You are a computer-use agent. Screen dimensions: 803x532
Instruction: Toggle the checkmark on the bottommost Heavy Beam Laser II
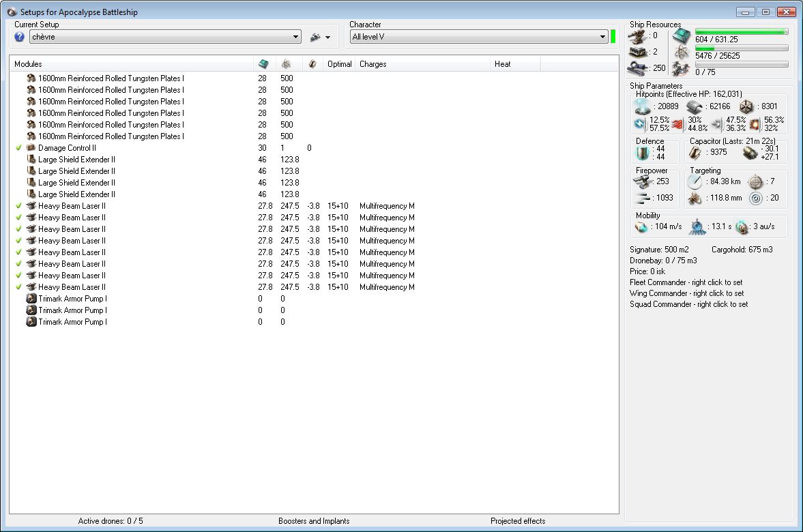click(19, 286)
